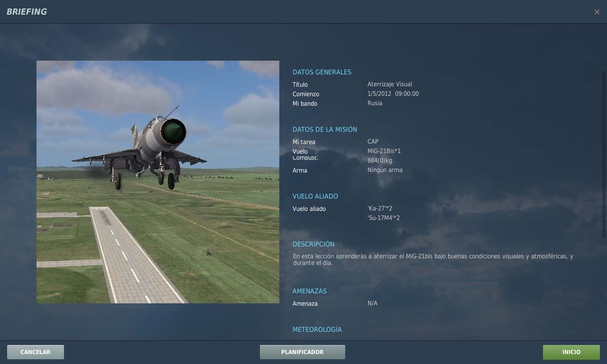Close the Briefing window with the X
Viewport: 607px width, 364px height.
[x=597, y=12]
